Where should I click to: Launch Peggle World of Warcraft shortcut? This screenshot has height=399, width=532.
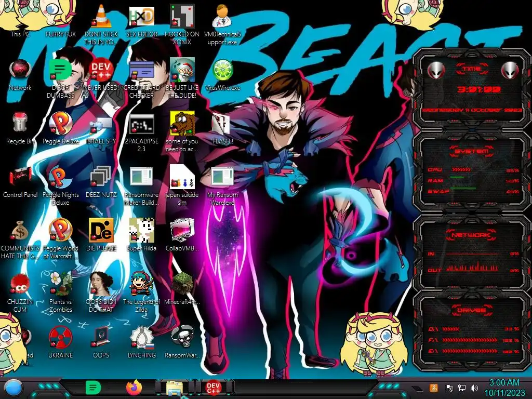[x=60, y=230]
